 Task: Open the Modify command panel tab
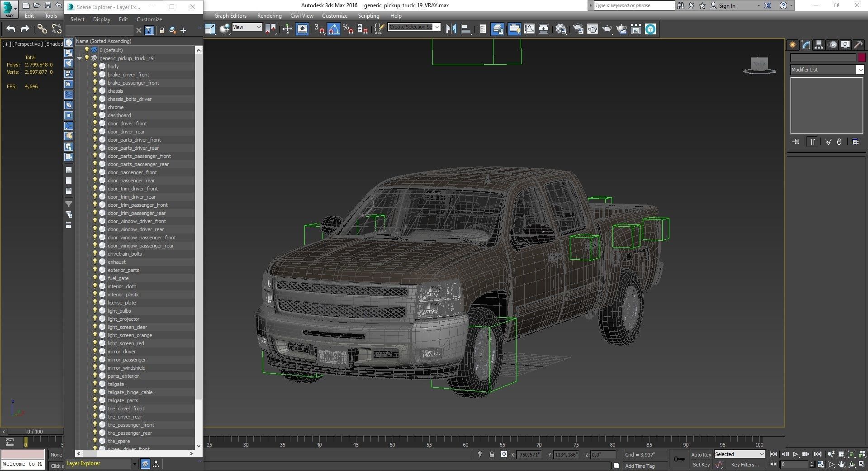[806, 45]
